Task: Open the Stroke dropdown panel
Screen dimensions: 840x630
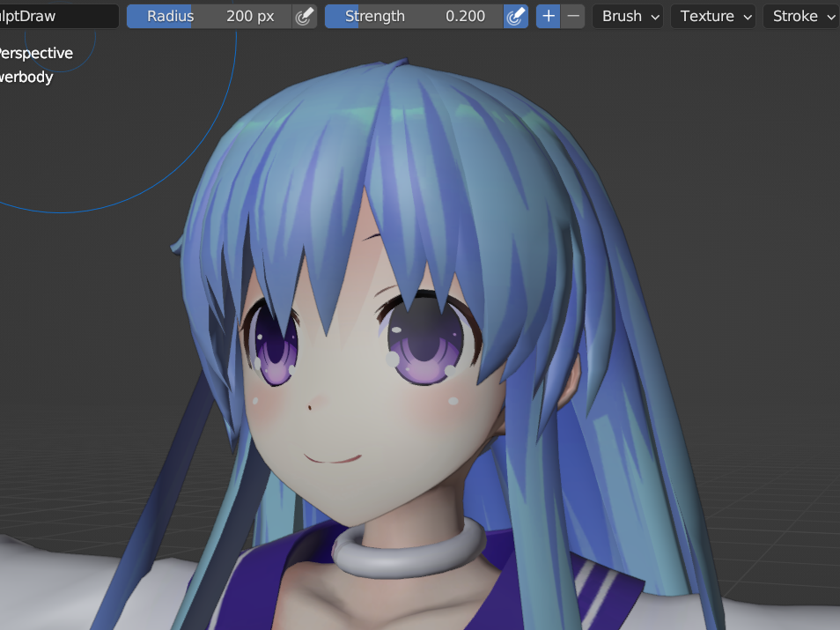Action: 801,16
